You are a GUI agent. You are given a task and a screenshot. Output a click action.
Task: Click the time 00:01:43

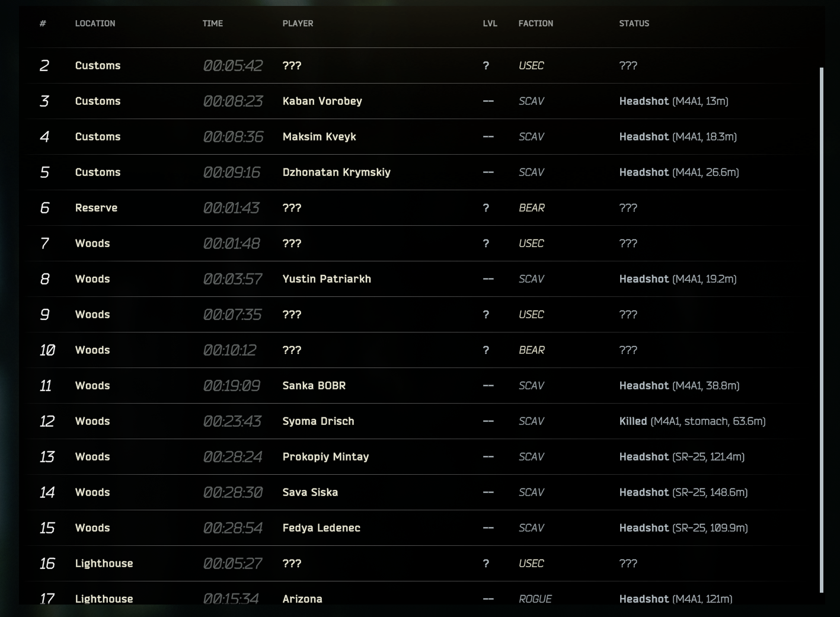click(x=231, y=208)
